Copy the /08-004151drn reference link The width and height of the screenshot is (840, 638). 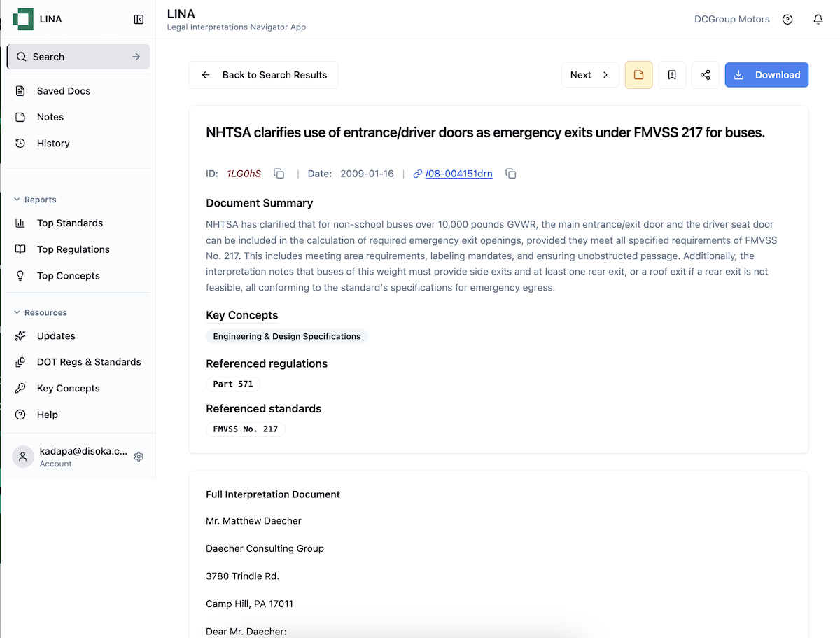(x=511, y=173)
